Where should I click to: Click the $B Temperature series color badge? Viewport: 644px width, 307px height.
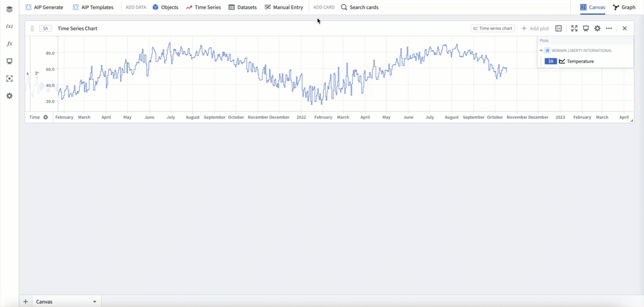551,61
